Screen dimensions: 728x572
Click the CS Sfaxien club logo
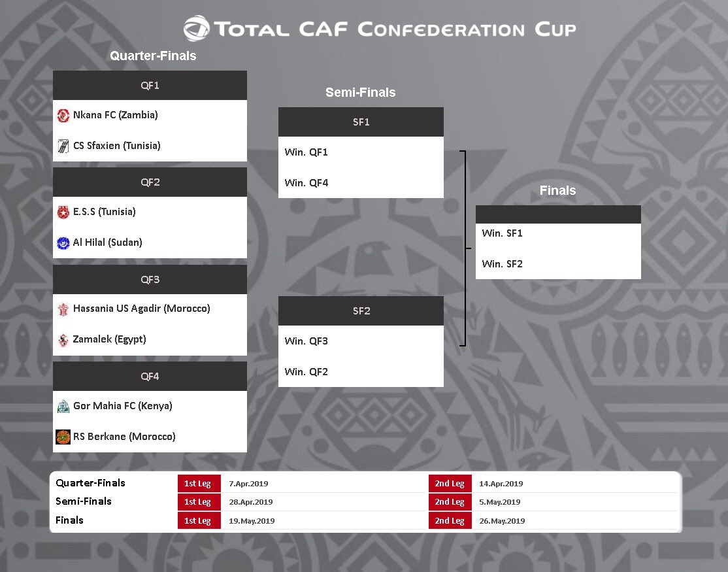tap(63, 146)
